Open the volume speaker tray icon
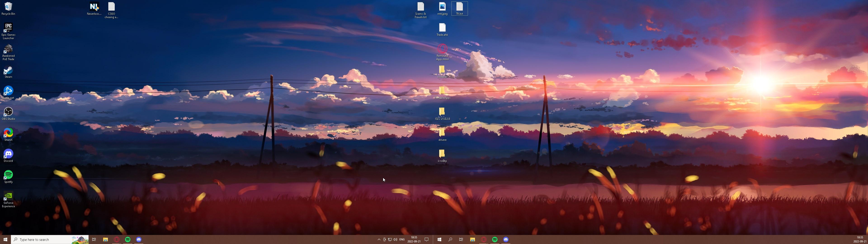 (395, 240)
